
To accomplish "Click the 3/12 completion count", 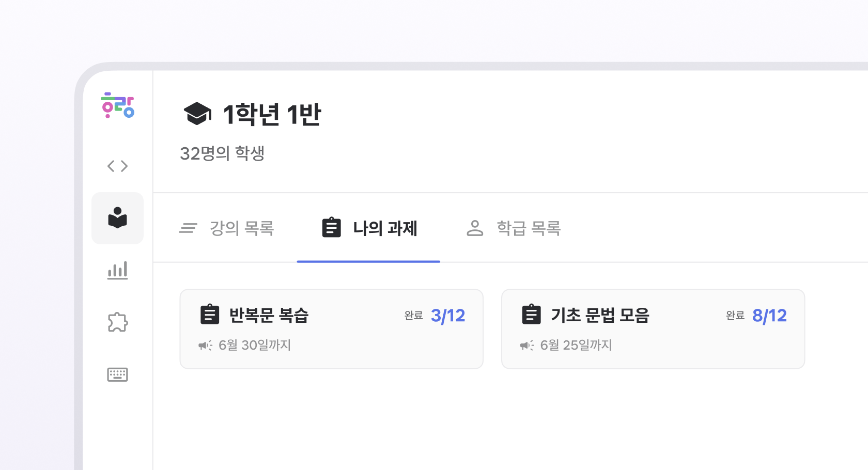I will pos(448,316).
